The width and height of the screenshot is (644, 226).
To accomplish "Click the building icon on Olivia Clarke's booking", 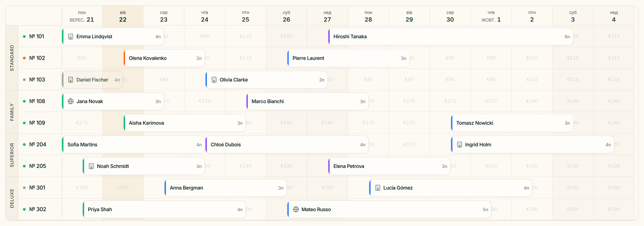I will click(214, 80).
